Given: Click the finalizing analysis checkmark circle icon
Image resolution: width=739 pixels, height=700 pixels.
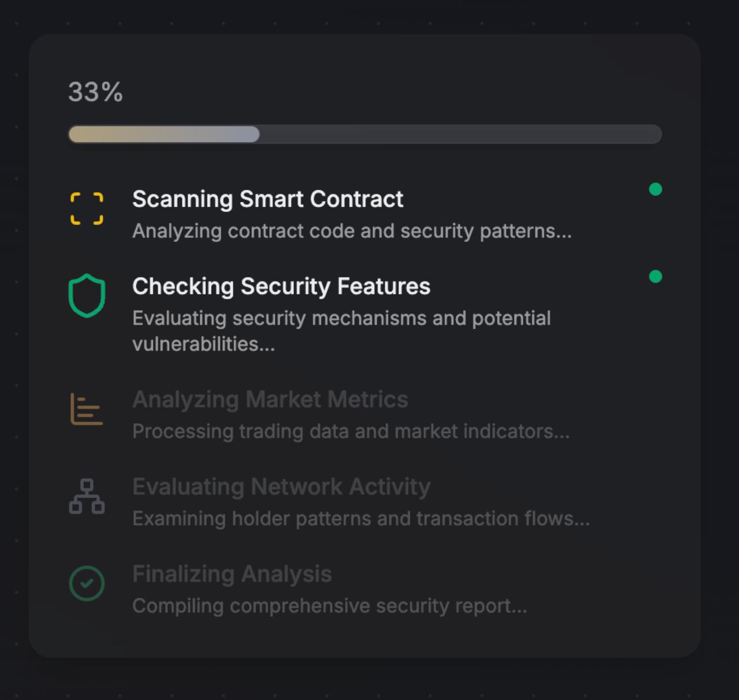Looking at the screenshot, I should (x=87, y=583).
